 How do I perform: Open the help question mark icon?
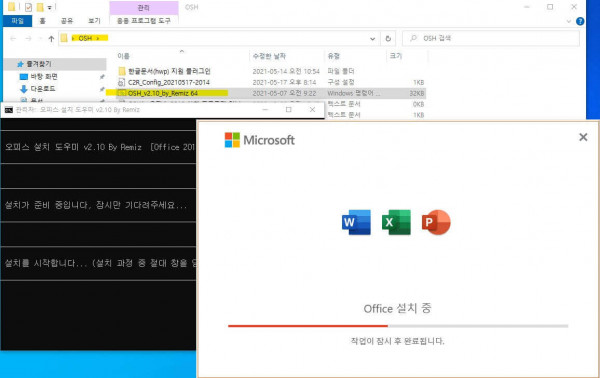click(580, 21)
